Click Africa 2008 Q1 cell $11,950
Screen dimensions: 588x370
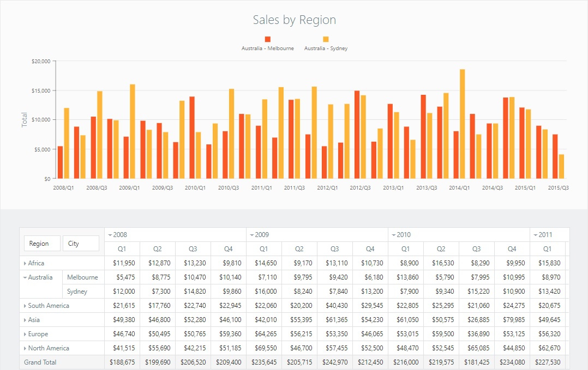(x=123, y=263)
